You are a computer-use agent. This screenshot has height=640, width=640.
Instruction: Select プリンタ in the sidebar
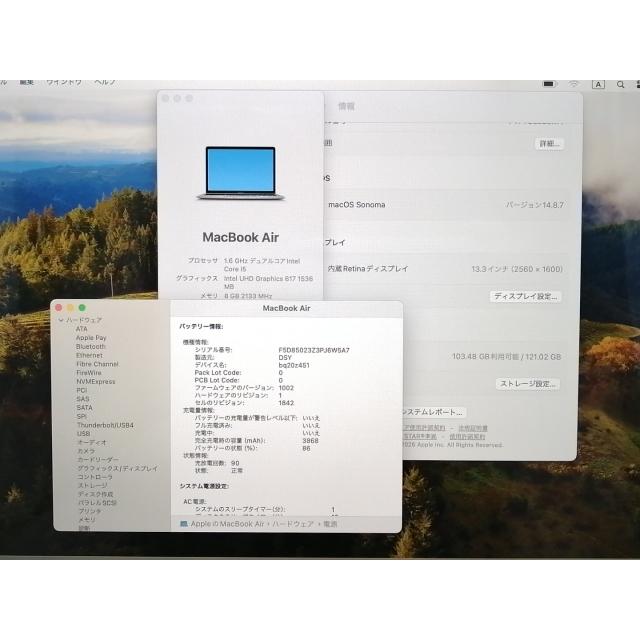coord(90,511)
